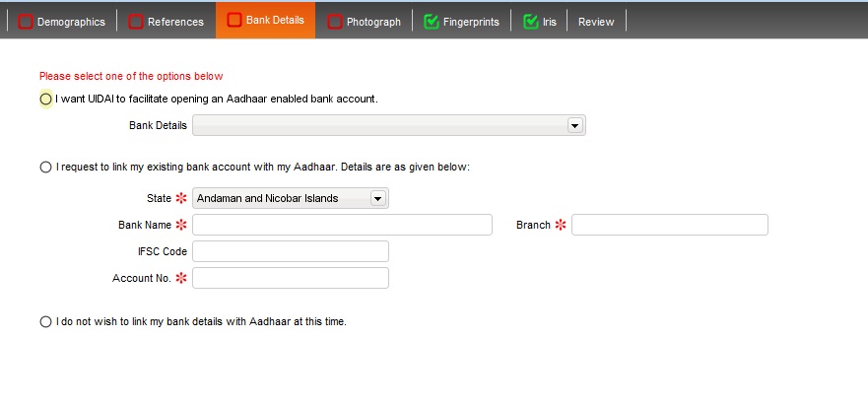Go to the Demographics tab
The height and width of the screenshot is (407, 868).
(x=61, y=22)
